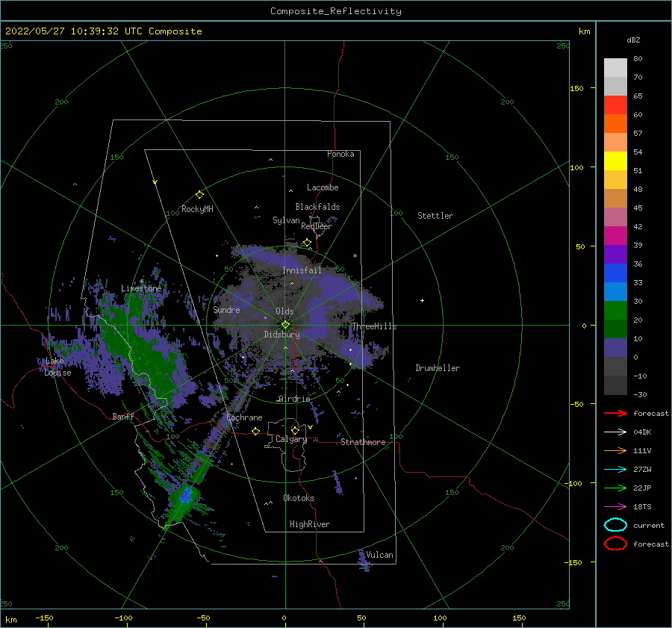This screenshot has width=672, height=628.
Task: Click the Didsbury city label
Action: (x=281, y=335)
